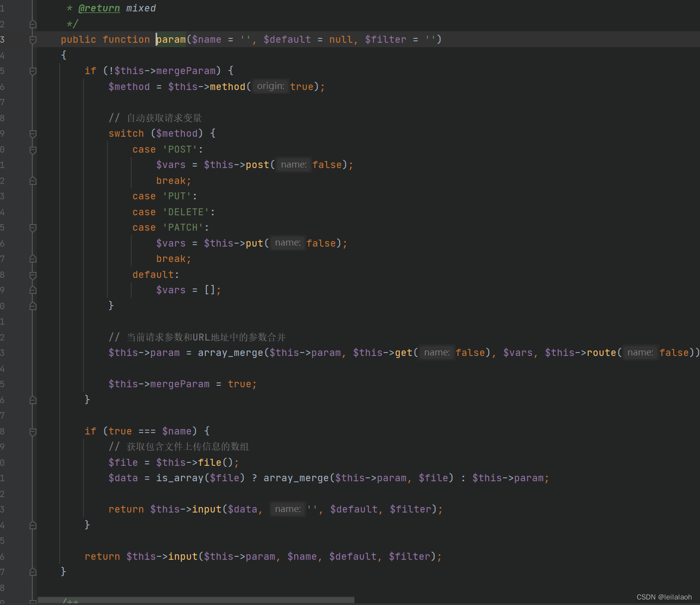Collapse the switch ($method) block

[33, 133]
